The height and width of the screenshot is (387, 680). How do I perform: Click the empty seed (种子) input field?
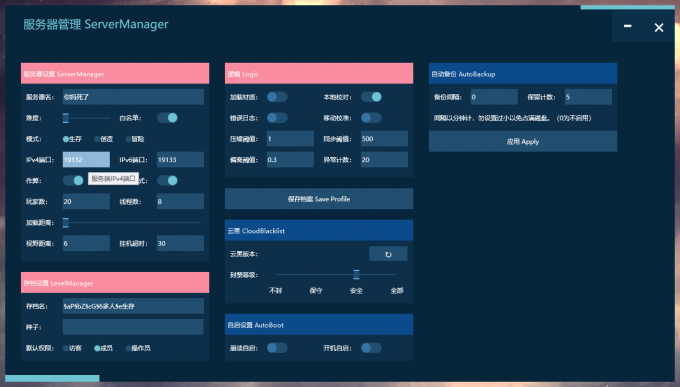click(x=133, y=327)
